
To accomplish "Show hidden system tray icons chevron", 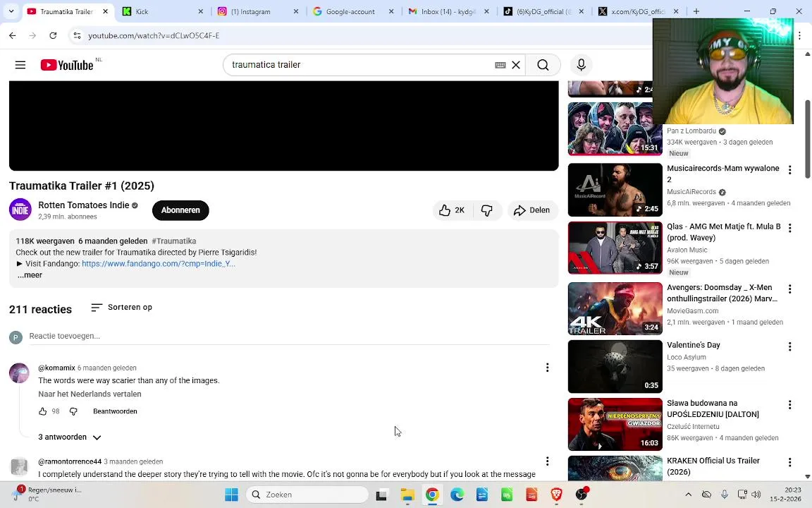I will tap(688, 495).
